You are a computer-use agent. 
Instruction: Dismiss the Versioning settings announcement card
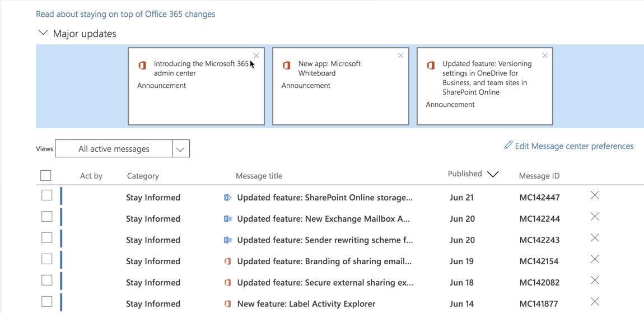(x=545, y=55)
